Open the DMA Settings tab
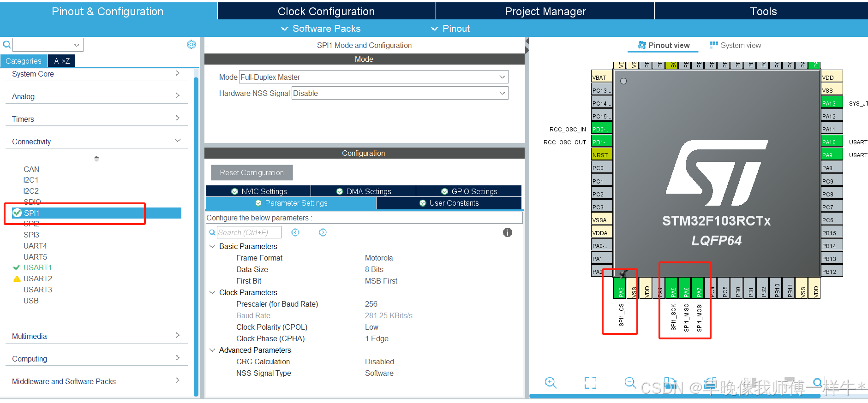Image resolution: width=868 pixels, height=403 pixels. click(x=364, y=191)
